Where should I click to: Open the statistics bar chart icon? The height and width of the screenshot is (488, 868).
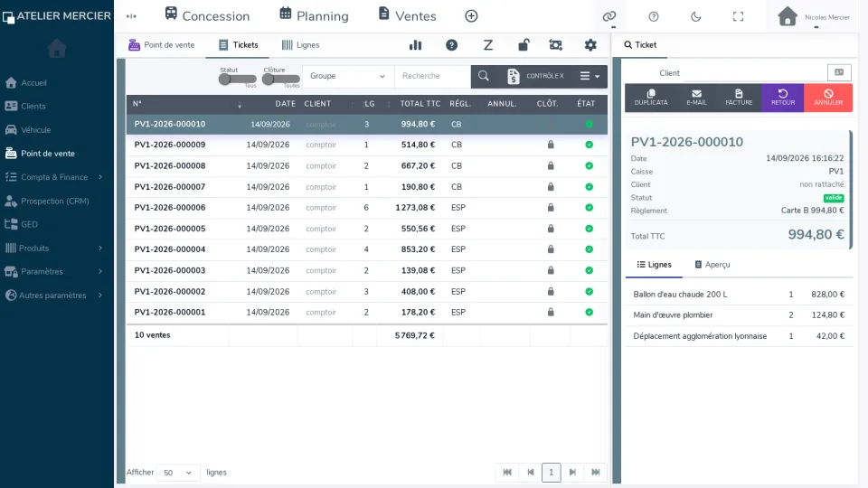tap(415, 45)
